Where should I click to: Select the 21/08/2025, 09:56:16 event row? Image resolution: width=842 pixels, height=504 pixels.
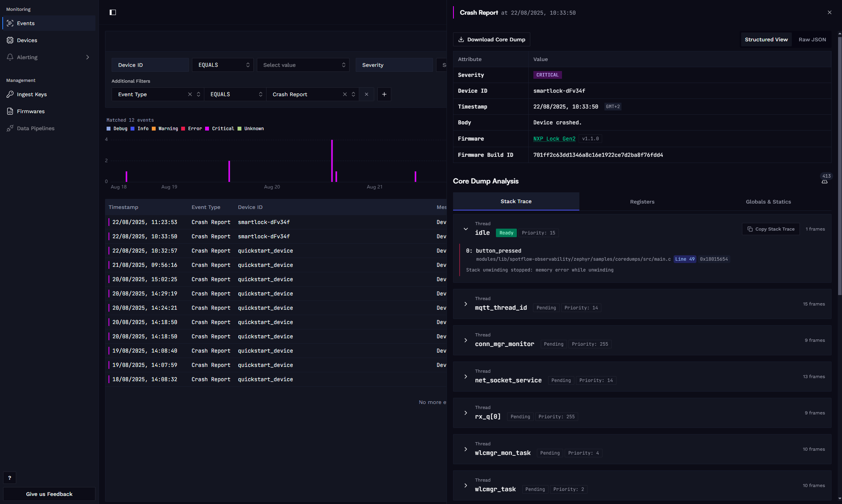tap(276, 265)
